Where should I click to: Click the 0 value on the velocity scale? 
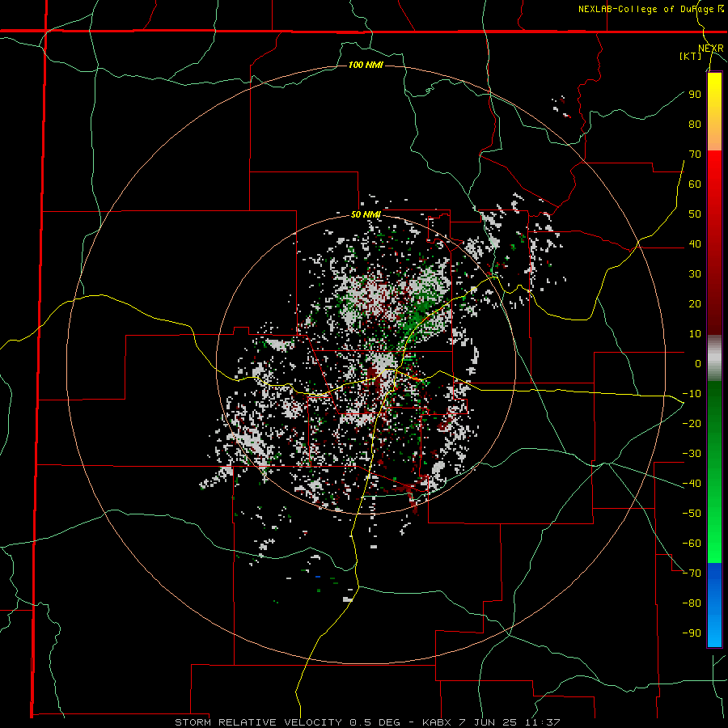[698, 363]
